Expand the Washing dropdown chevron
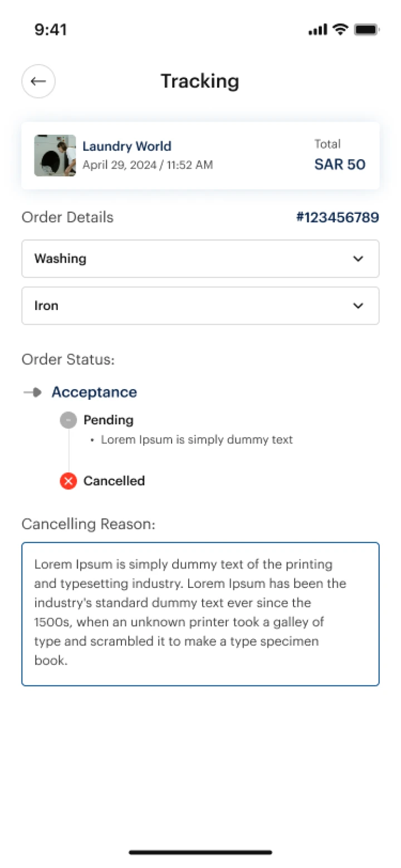 [358, 259]
